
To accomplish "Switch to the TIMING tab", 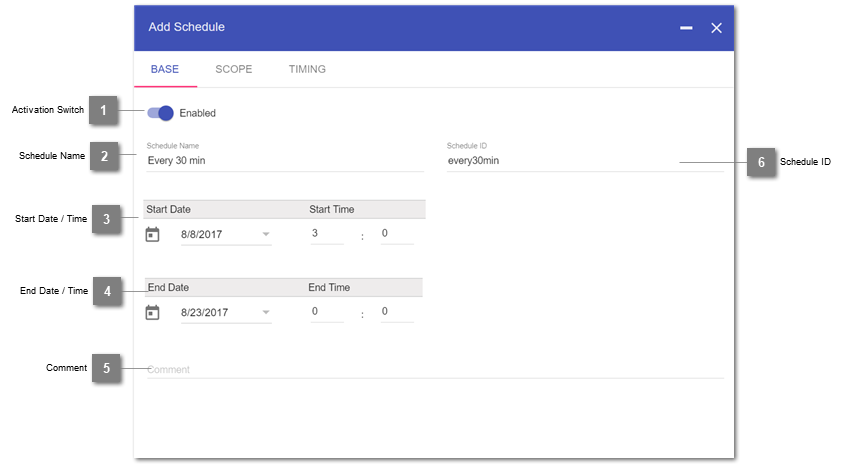I will (x=307, y=70).
